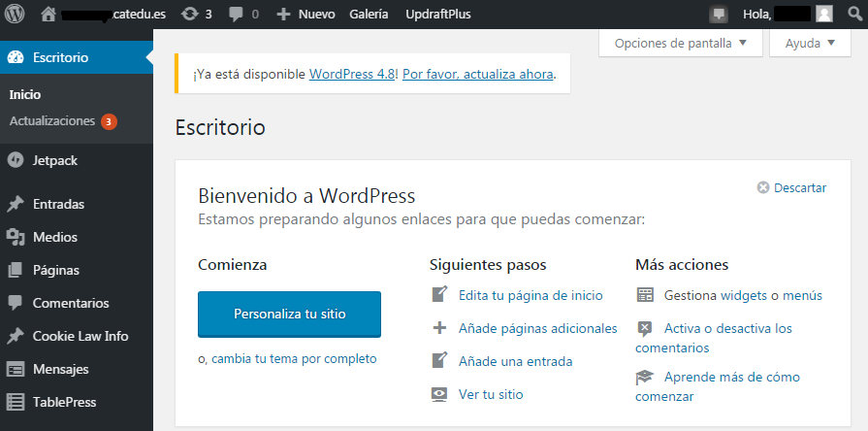This screenshot has height=431, width=868.
Task: Open Jetpack sidebar menu item
Action: click(x=77, y=161)
